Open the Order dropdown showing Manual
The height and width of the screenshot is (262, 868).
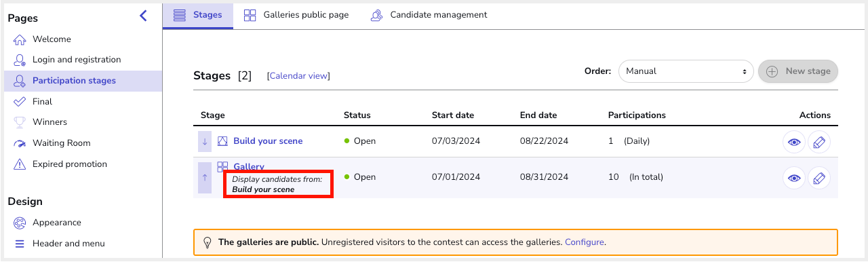686,71
